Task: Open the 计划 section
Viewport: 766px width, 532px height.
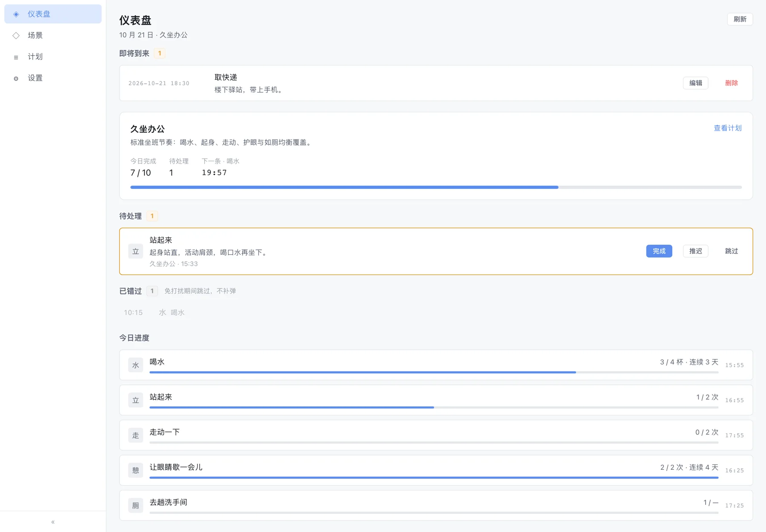Action: [53, 57]
